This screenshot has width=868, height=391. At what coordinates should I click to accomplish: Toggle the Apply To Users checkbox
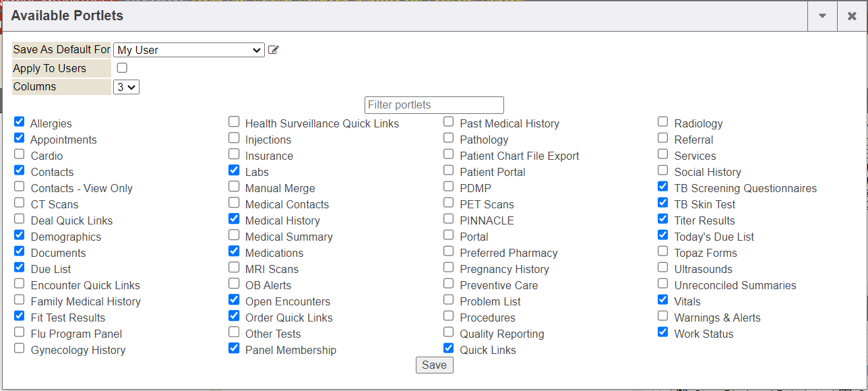pyautogui.click(x=122, y=68)
